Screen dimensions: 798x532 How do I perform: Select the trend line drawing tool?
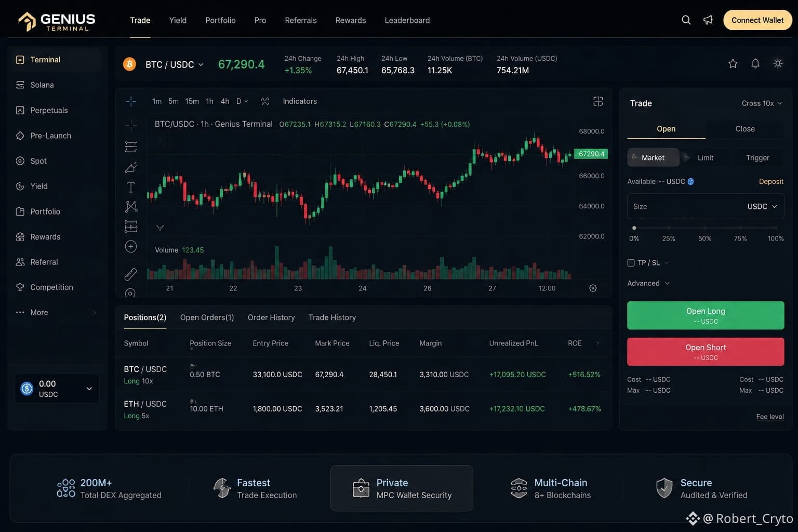pos(131,147)
